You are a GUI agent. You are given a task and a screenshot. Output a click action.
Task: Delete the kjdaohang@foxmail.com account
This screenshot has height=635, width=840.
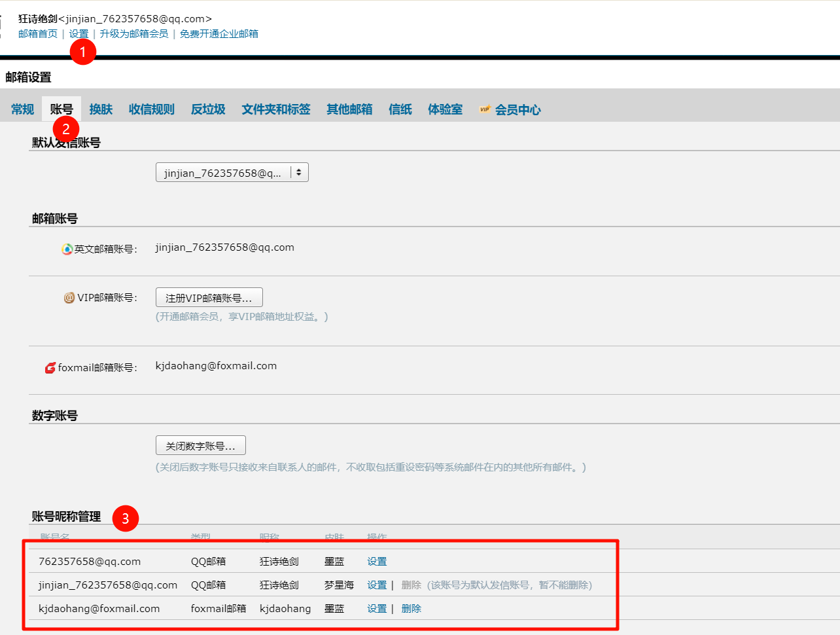(x=411, y=609)
